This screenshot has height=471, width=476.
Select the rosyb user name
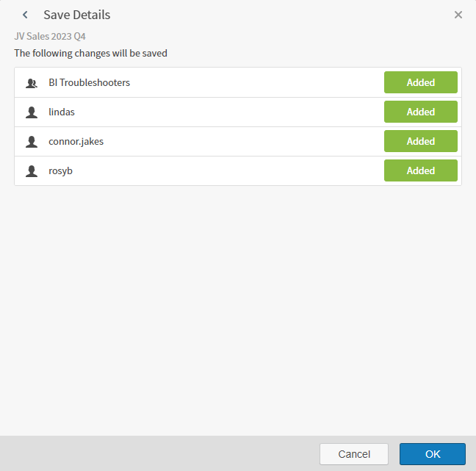(x=60, y=171)
